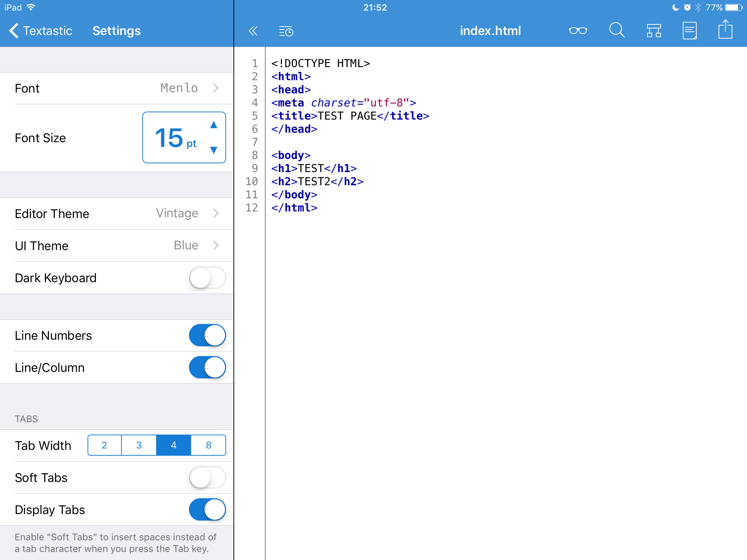Image resolution: width=747 pixels, height=560 pixels.
Task: Collapse sidebar with double chevron icon
Action: pyautogui.click(x=253, y=31)
